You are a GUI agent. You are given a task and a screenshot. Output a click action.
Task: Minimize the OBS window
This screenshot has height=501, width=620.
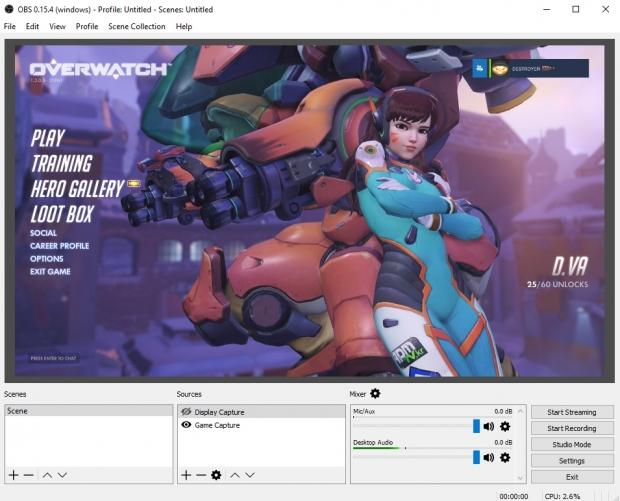[547, 9]
